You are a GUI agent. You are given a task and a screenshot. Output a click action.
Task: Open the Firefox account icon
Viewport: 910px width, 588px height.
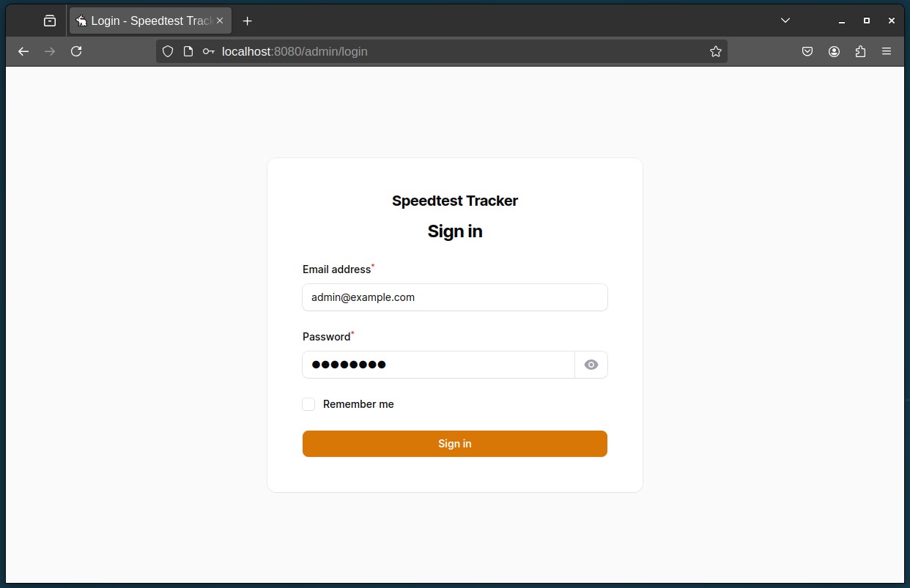click(x=834, y=51)
